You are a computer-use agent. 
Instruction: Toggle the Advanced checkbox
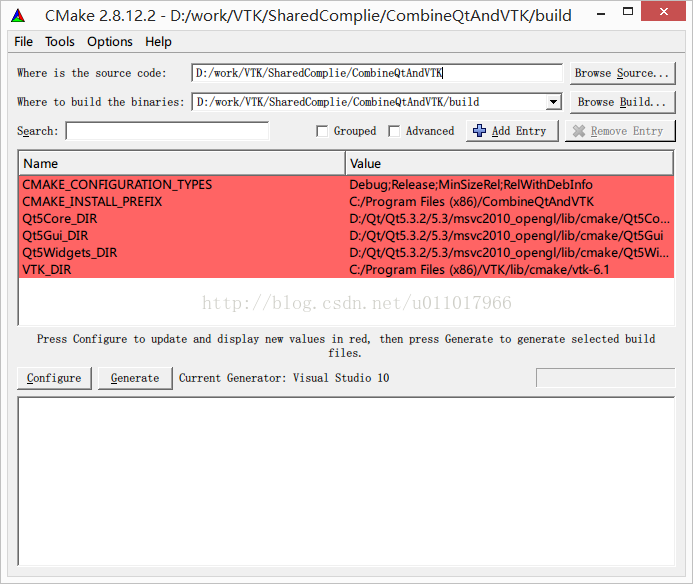coord(394,131)
